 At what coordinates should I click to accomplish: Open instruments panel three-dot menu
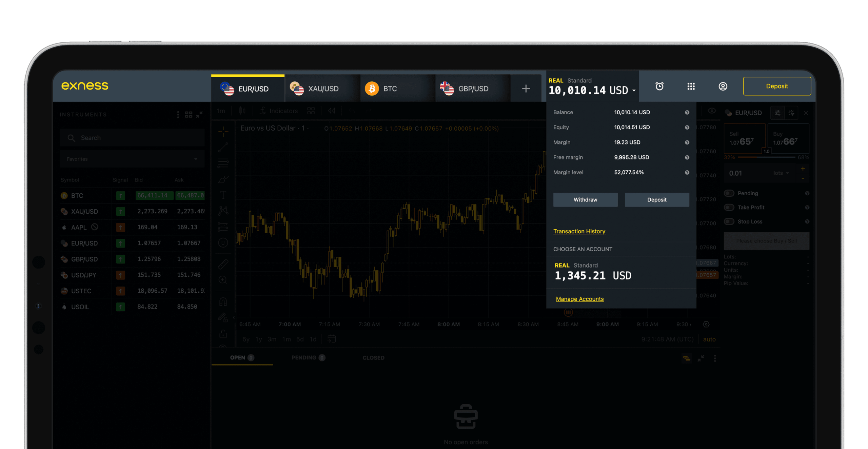click(x=178, y=114)
